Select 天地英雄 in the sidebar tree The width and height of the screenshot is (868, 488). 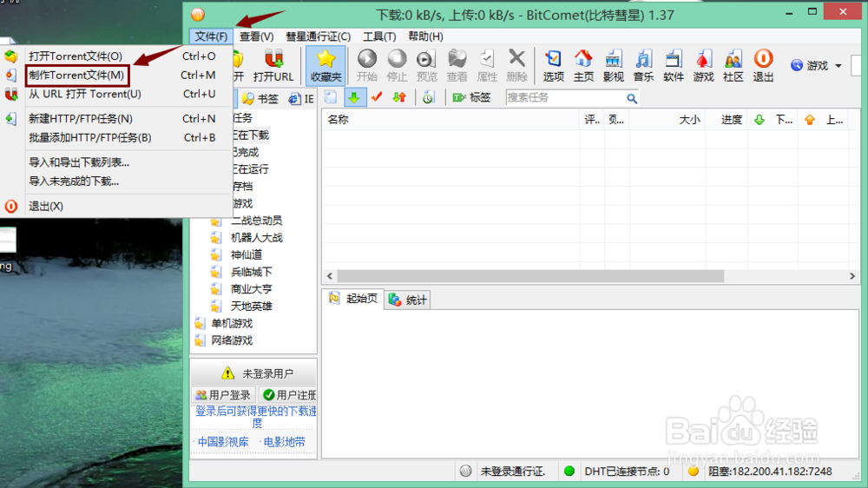coord(252,307)
